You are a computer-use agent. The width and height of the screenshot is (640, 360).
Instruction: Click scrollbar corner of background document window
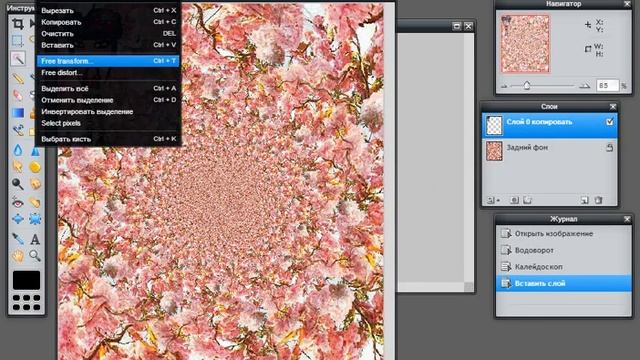click(x=469, y=287)
